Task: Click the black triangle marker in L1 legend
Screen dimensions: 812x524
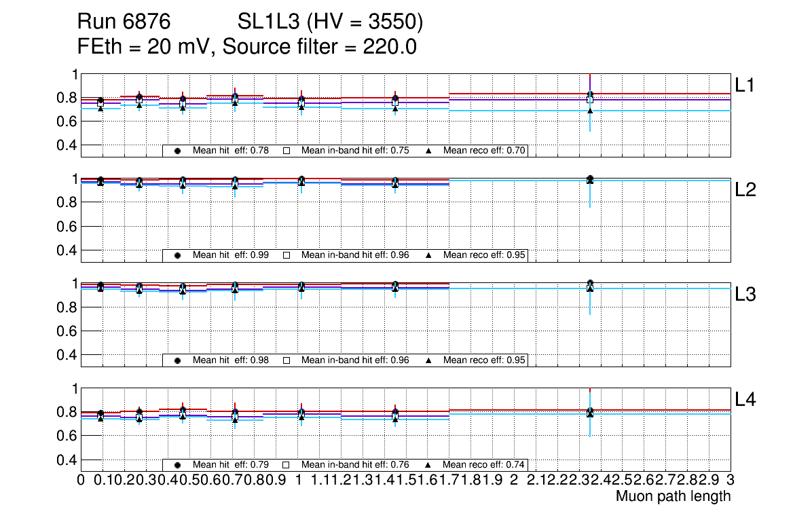Action: 428,151
